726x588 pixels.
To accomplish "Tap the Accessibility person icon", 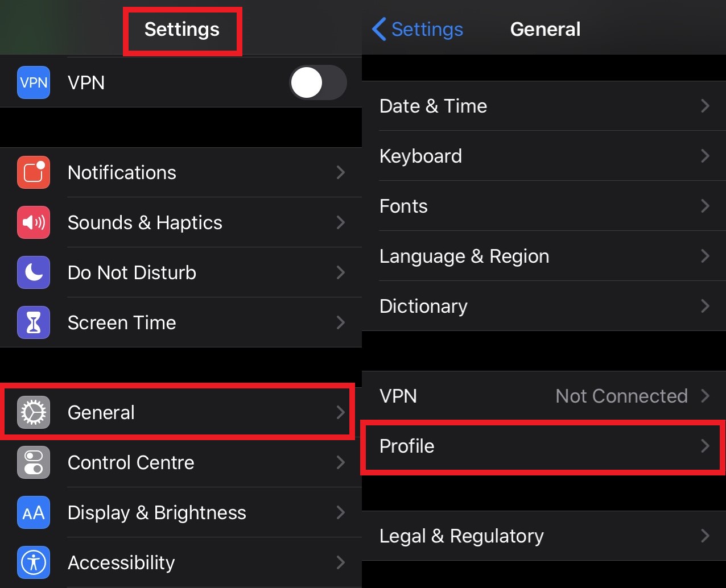I will click(34, 562).
